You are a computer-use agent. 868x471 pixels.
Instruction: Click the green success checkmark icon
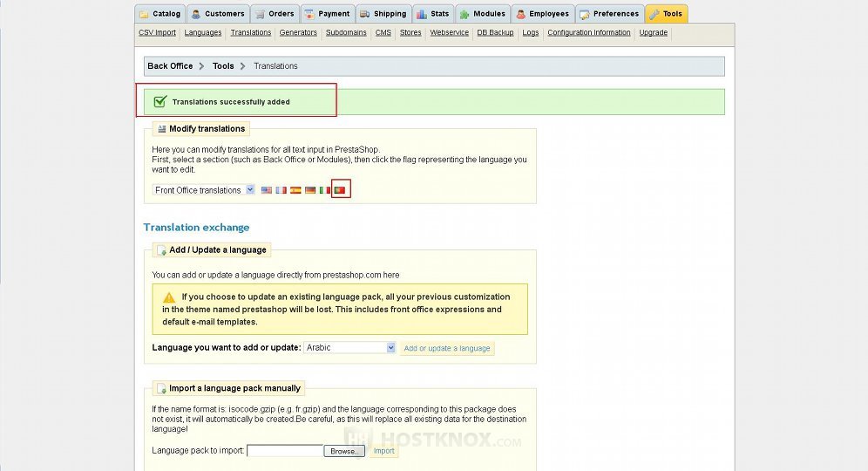tap(160, 101)
